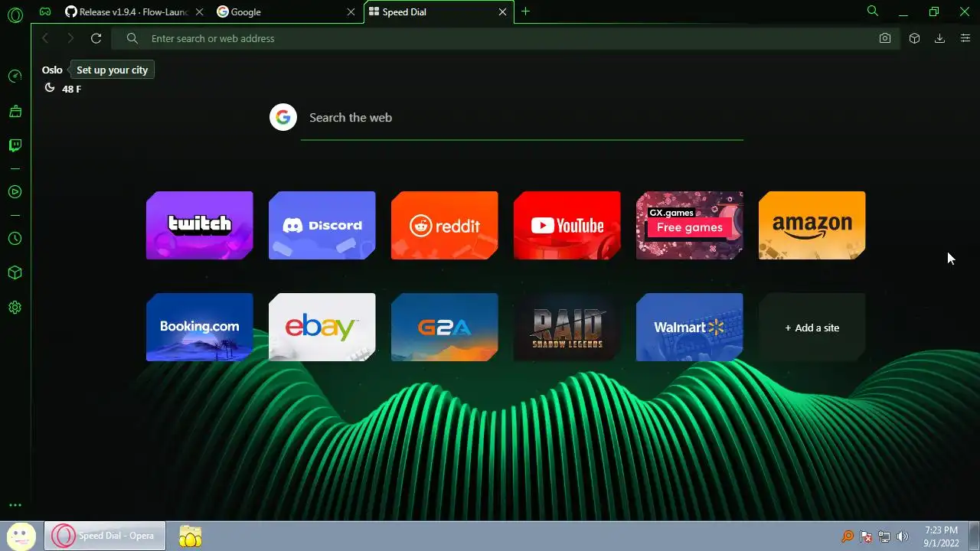Viewport: 980px width, 551px height.
Task: Search open tabs with magnifier icon
Action: coord(872,11)
